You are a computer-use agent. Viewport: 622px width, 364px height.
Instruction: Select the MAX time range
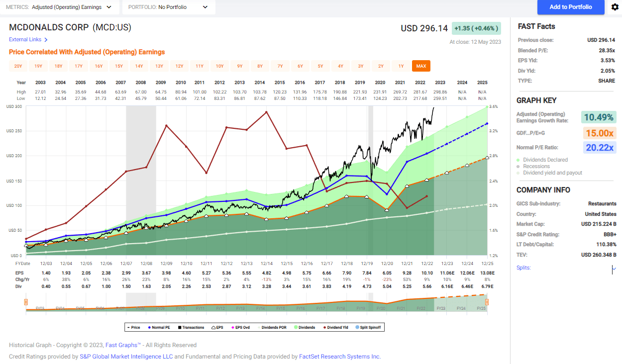[x=421, y=66]
